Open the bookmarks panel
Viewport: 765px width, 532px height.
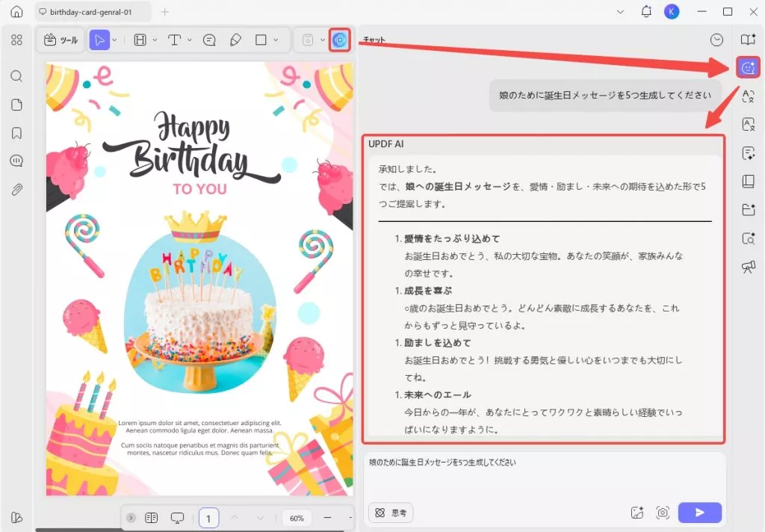(x=16, y=133)
